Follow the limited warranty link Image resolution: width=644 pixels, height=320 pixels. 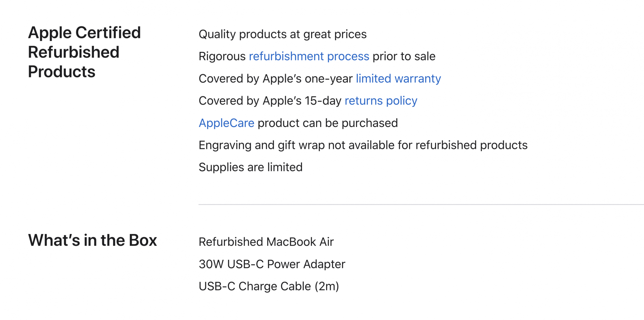(398, 79)
